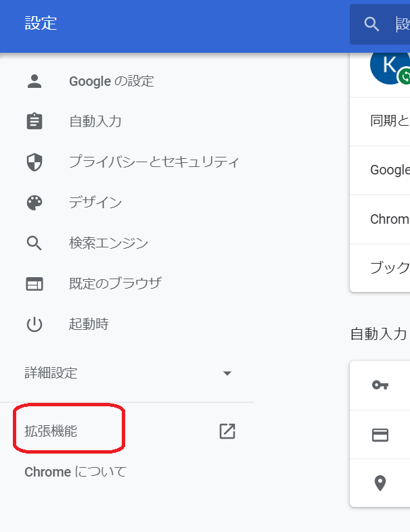This screenshot has width=410, height=532.
Task: Click the shield icon for privacy and security
Action: click(x=35, y=162)
